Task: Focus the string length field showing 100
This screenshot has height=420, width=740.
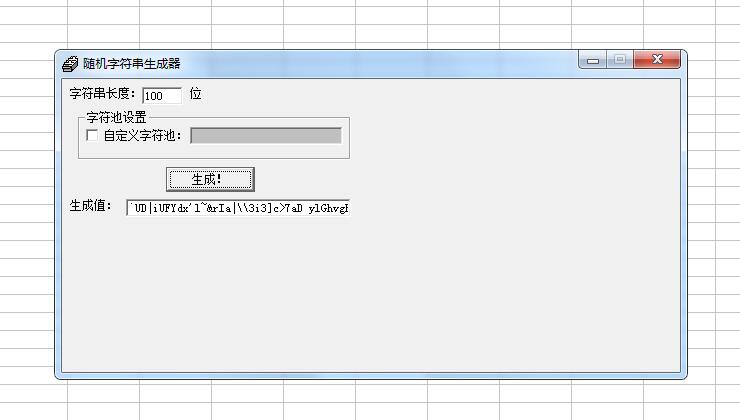Action: tap(162, 95)
